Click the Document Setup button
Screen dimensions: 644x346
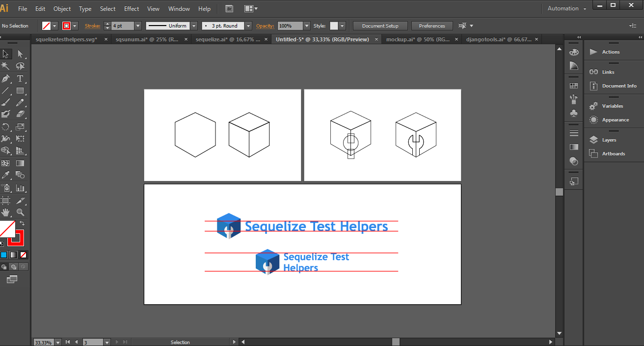click(x=380, y=26)
